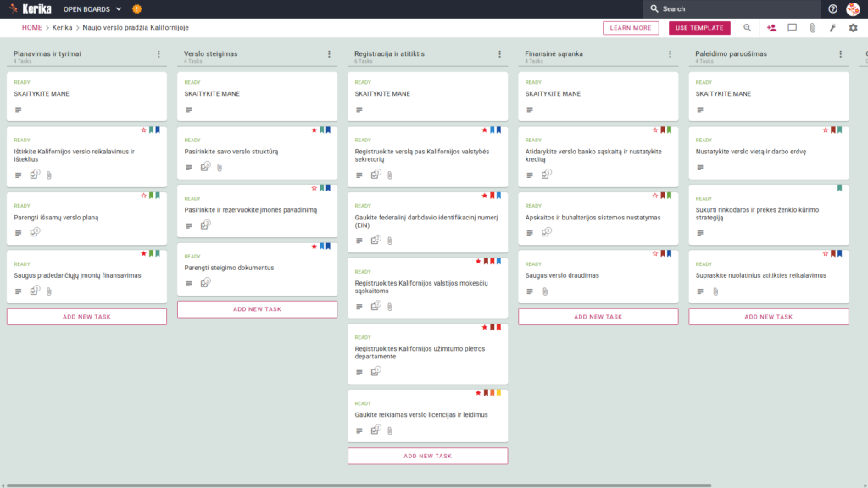Open the board team members icon
868x488 pixels.
(x=771, y=28)
